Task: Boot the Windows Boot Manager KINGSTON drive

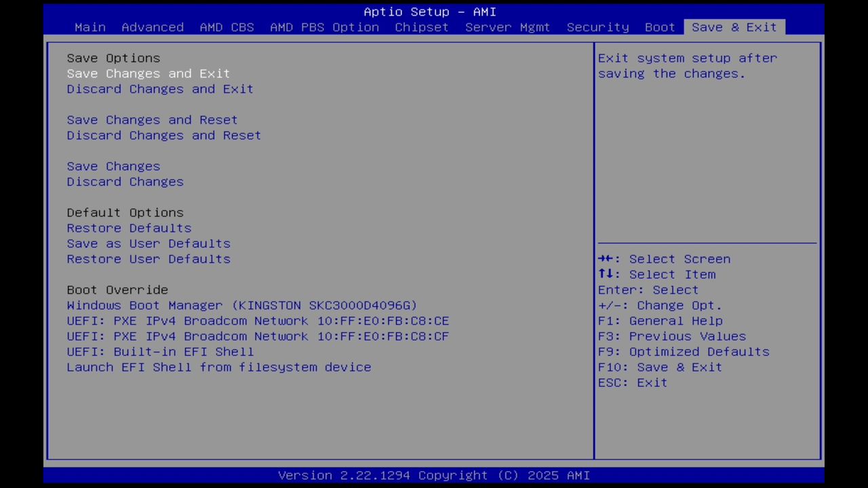Action: [x=241, y=305]
